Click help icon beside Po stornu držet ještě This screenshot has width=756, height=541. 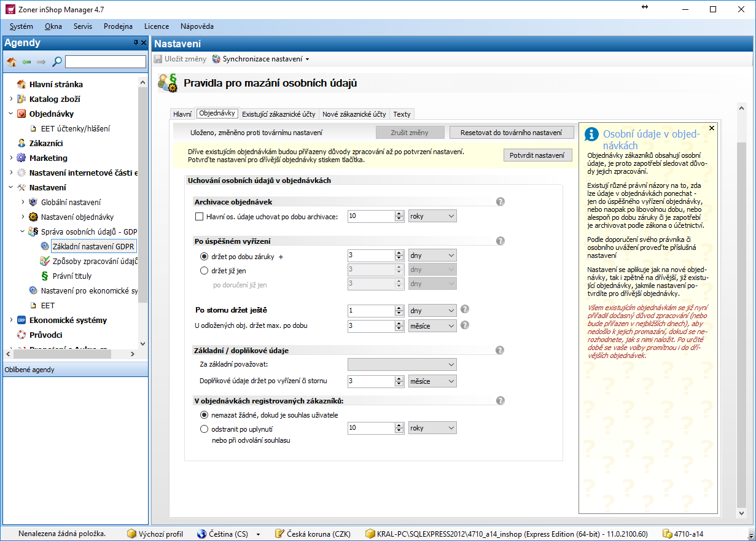pos(465,309)
